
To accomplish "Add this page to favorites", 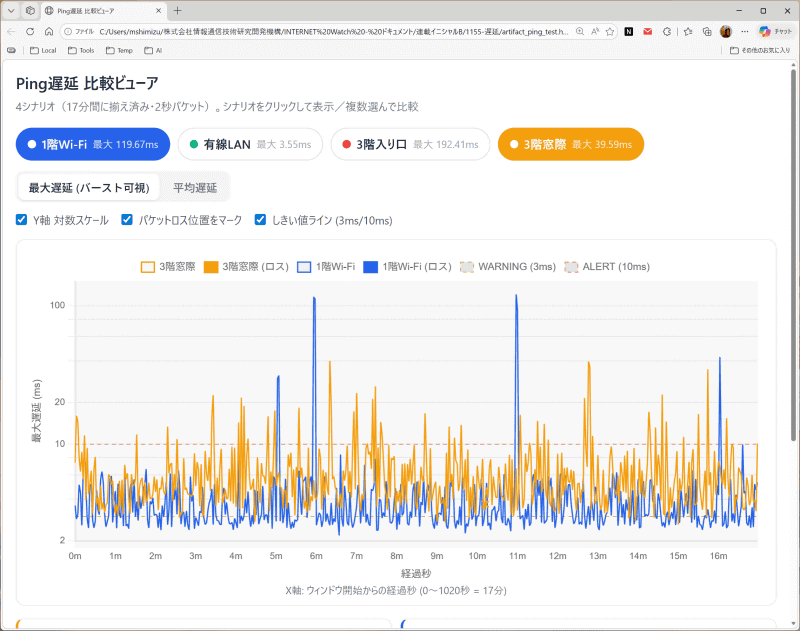I will pos(610,32).
